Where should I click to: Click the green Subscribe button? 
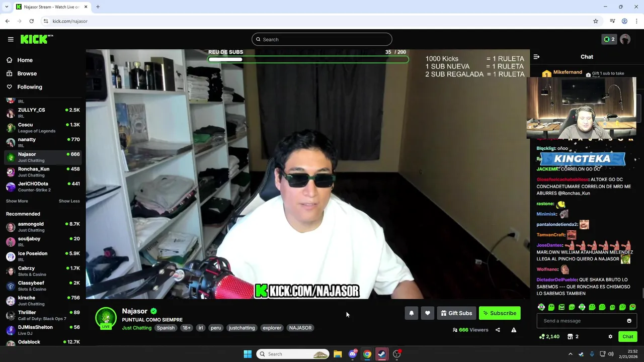500,313
